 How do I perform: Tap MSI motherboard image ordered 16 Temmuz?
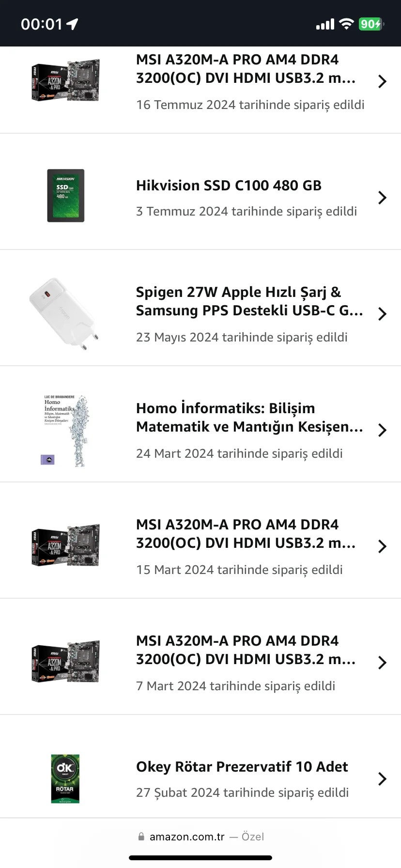click(65, 80)
